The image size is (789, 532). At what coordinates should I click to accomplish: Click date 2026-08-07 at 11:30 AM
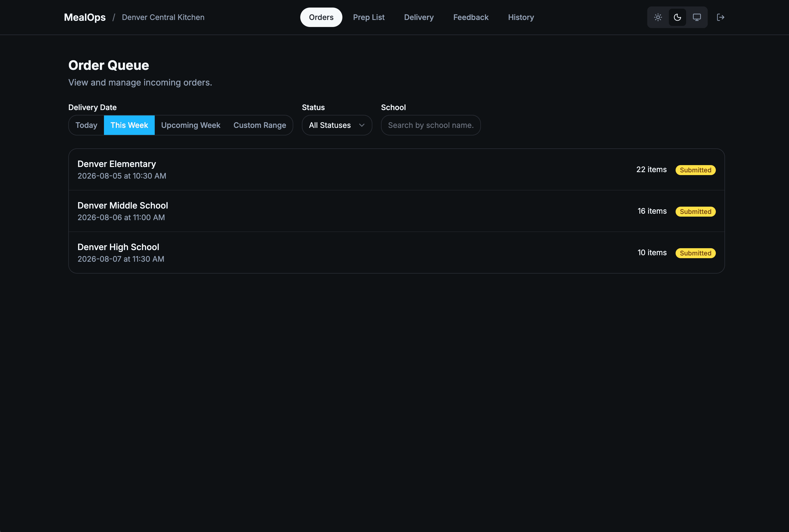121,259
